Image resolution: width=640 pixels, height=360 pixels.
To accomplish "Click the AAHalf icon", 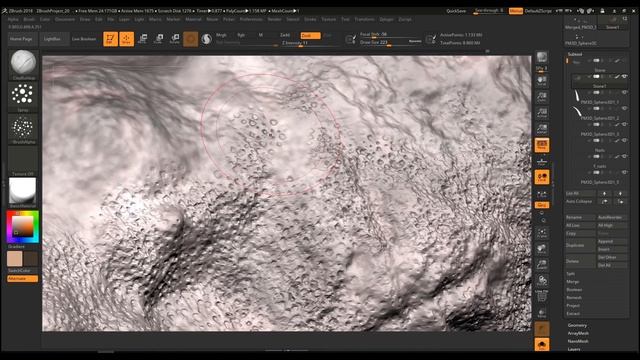I will 542,129.
